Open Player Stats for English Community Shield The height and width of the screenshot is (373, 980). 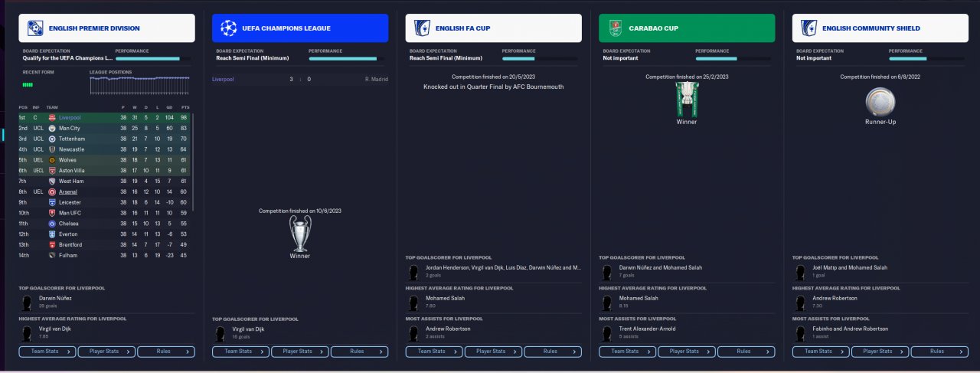pyautogui.click(x=880, y=352)
